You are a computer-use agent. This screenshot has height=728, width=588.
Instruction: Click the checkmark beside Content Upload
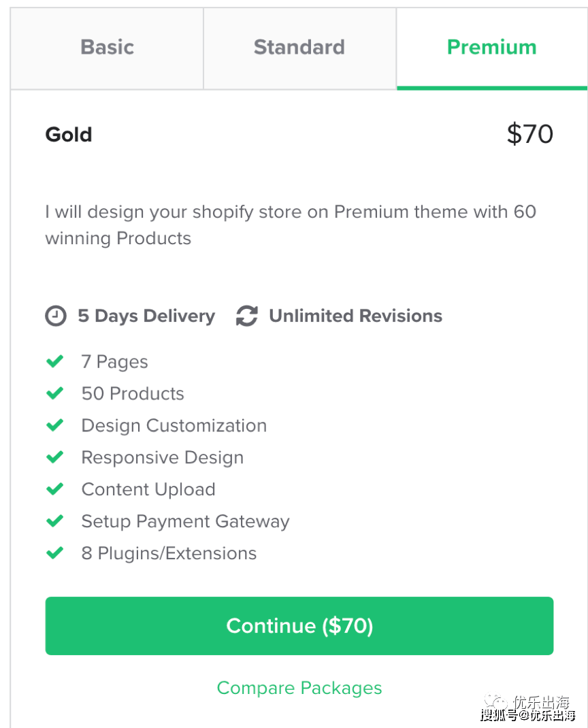pyautogui.click(x=55, y=489)
